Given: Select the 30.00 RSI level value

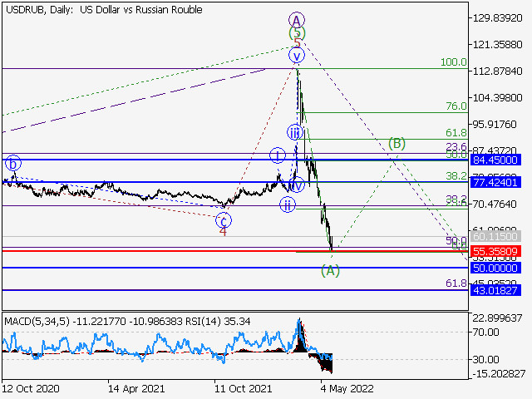Looking at the screenshot, I should coord(485,359).
